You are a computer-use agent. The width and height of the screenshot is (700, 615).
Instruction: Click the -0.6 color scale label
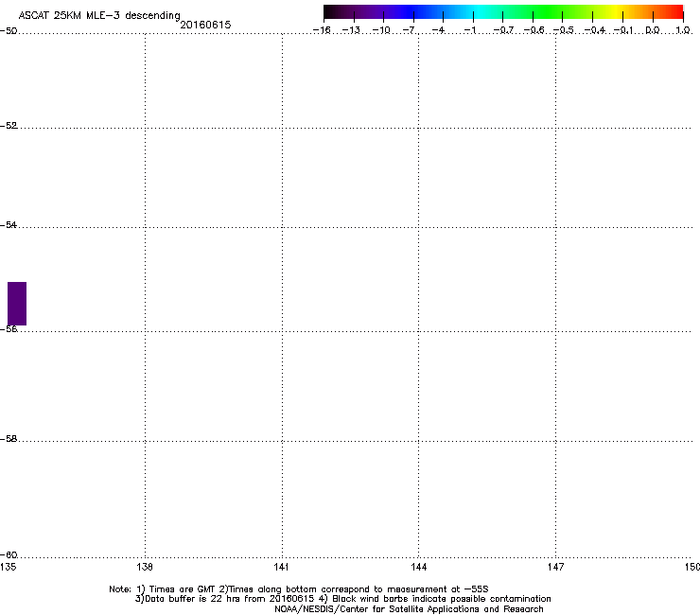(x=534, y=30)
